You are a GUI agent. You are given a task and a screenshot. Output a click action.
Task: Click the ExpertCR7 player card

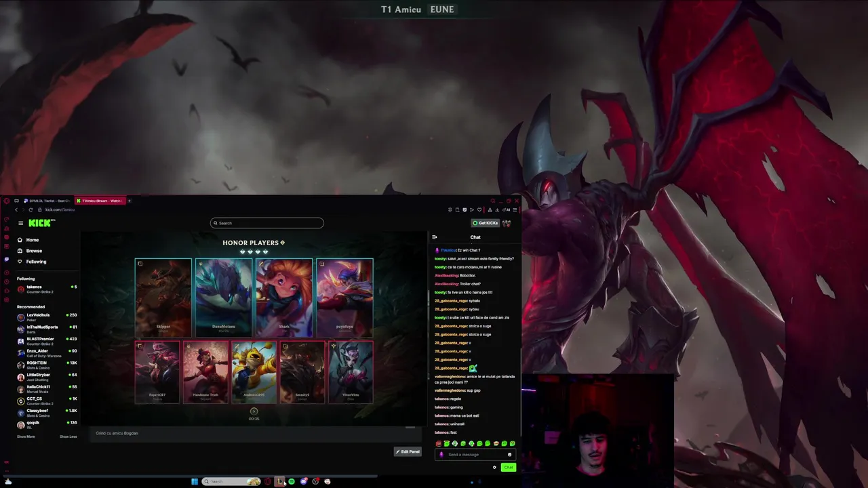157,372
